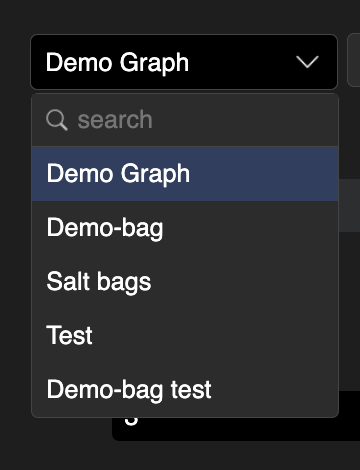Click the dark background above the selector
360x470 pixels.
click(x=180, y=16)
